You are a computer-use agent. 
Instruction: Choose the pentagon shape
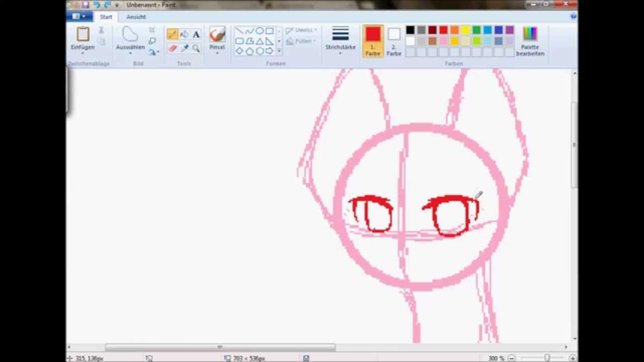pos(250,51)
